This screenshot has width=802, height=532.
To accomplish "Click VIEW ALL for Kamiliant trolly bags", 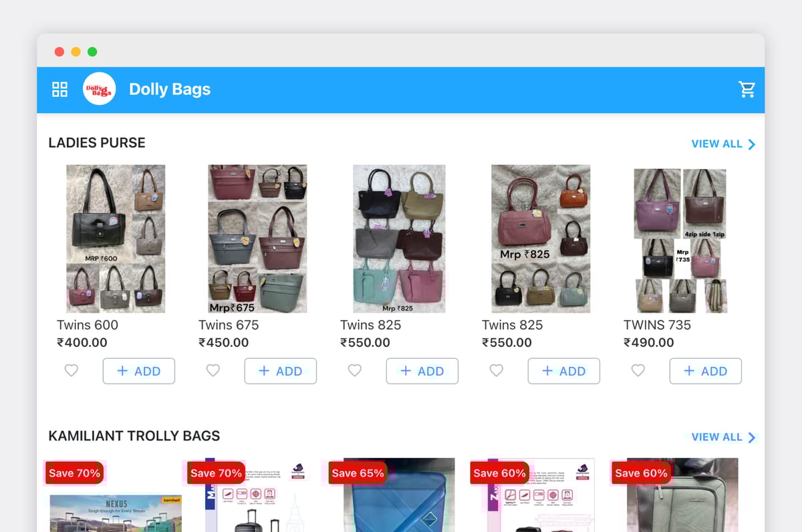I will (716, 436).
